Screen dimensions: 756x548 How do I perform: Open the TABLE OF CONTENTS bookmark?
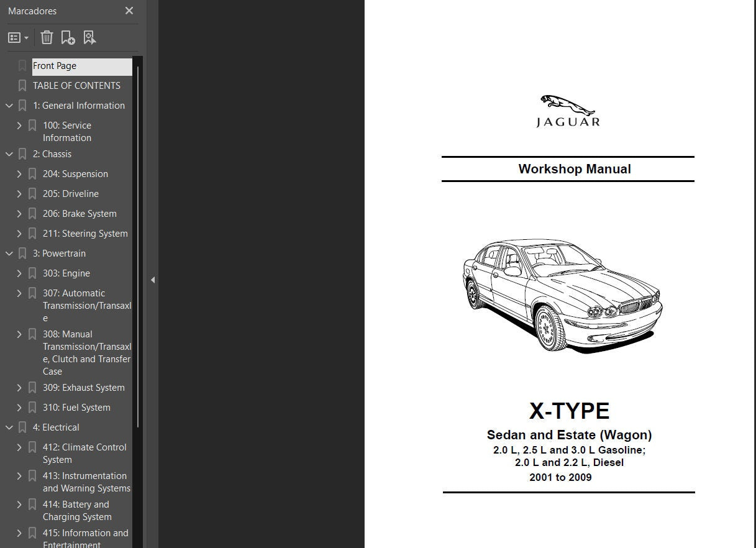pyautogui.click(x=76, y=86)
